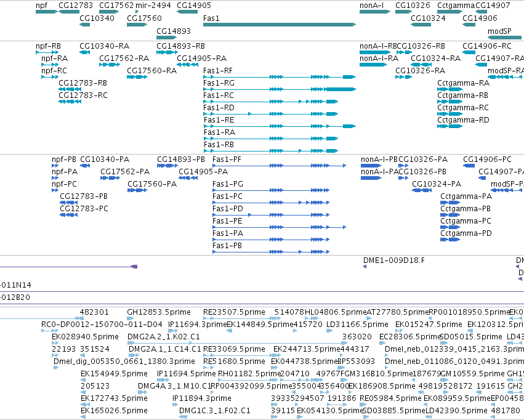The width and height of the screenshot is (524, 420).
Task: Select transcript CG17562-RA
Action: click(110, 65)
